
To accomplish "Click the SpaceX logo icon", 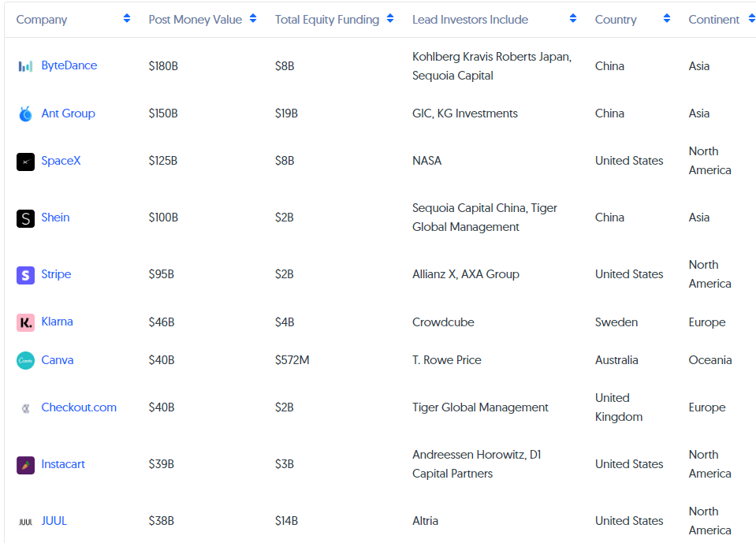I will coord(25,162).
